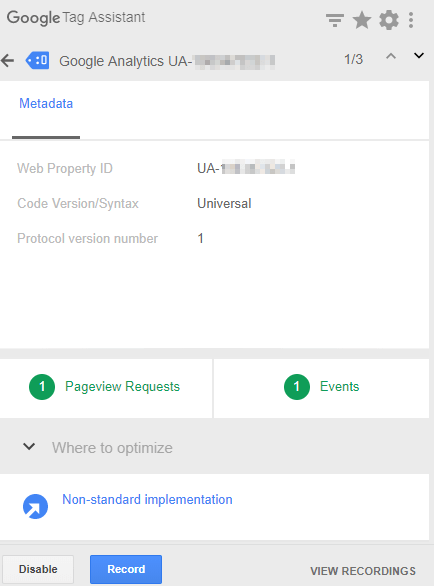Click the green Events count badge

[x=297, y=387]
